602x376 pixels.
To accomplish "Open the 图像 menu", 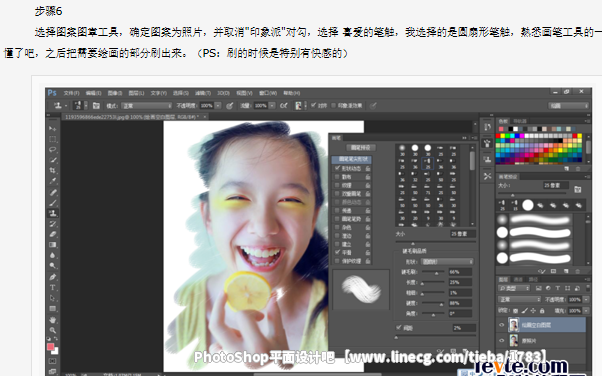I will click(x=114, y=93).
